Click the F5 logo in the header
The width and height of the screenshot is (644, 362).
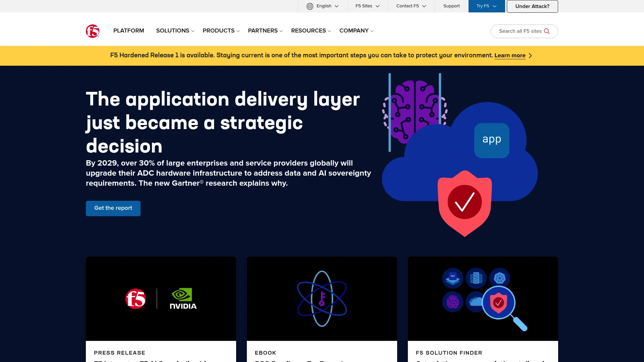tap(93, 31)
